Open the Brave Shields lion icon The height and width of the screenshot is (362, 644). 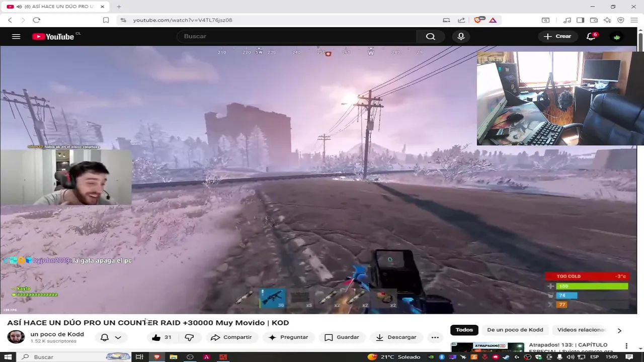coord(478,20)
